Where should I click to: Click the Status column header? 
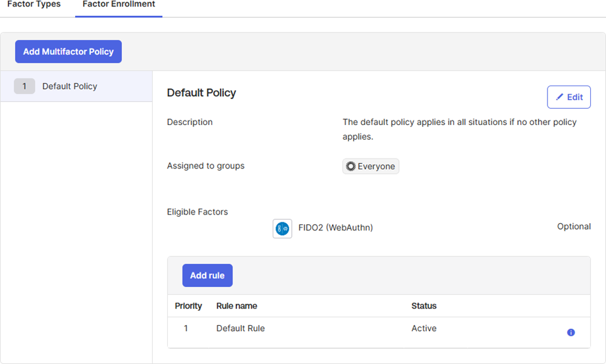click(424, 305)
